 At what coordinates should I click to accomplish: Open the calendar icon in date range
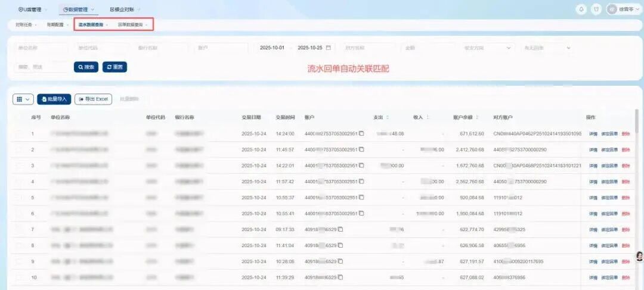tap(328, 48)
